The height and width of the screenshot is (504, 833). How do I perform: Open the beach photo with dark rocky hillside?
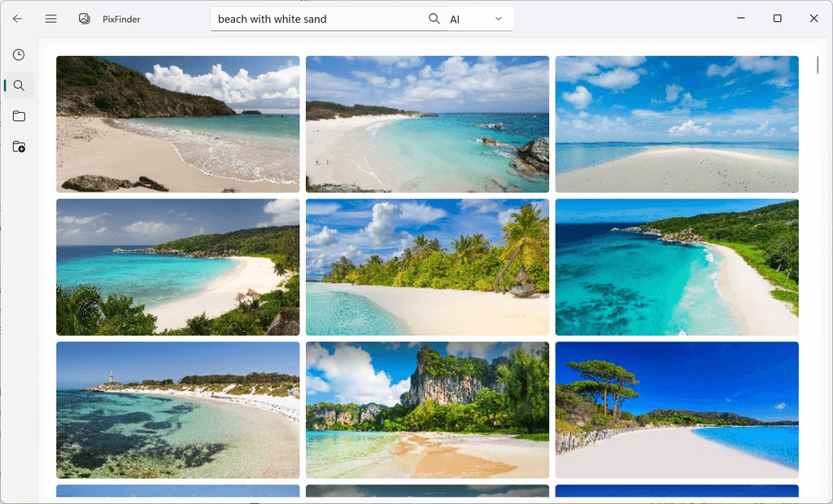178,124
